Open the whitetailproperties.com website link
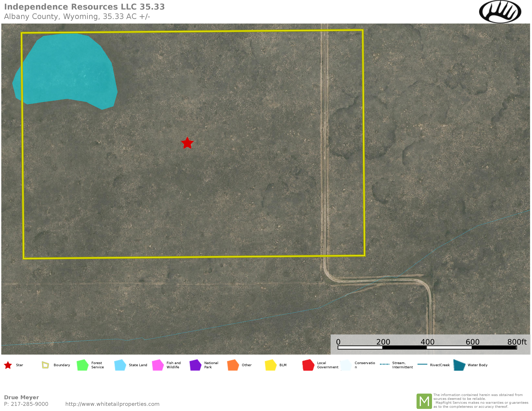532x411 pixels. (x=112, y=404)
